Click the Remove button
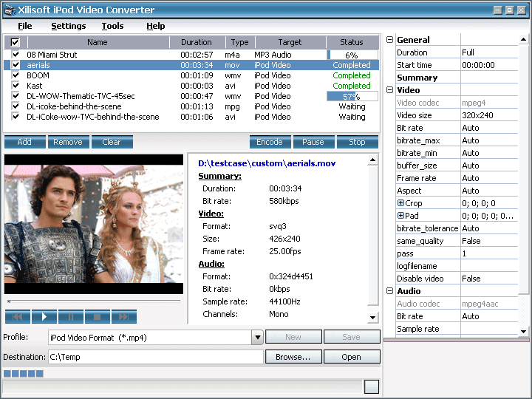The width and height of the screenshot is (532, 399). 68,142
